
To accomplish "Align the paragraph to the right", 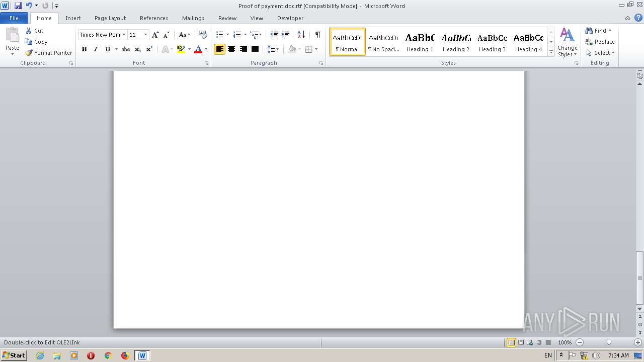I will click(x=244, y=49).
